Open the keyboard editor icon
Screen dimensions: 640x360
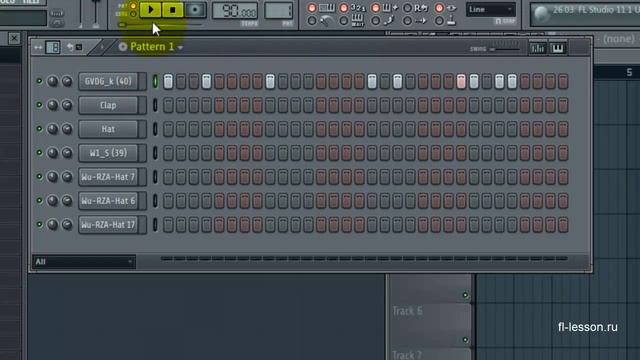[558, 49]
